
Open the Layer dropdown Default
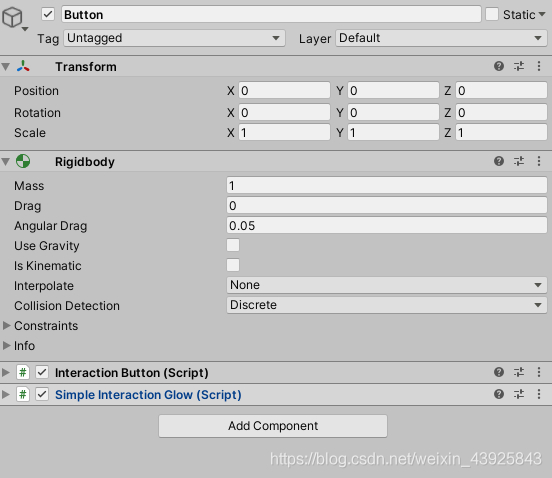441,38
